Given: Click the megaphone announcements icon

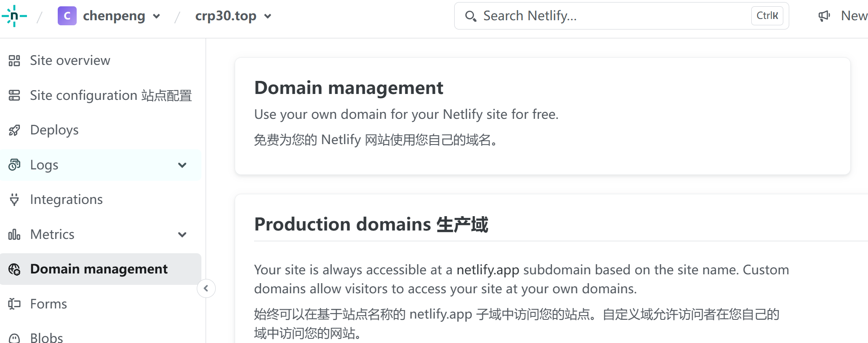Looking at the screenshot, I should [x=824, y=16].
